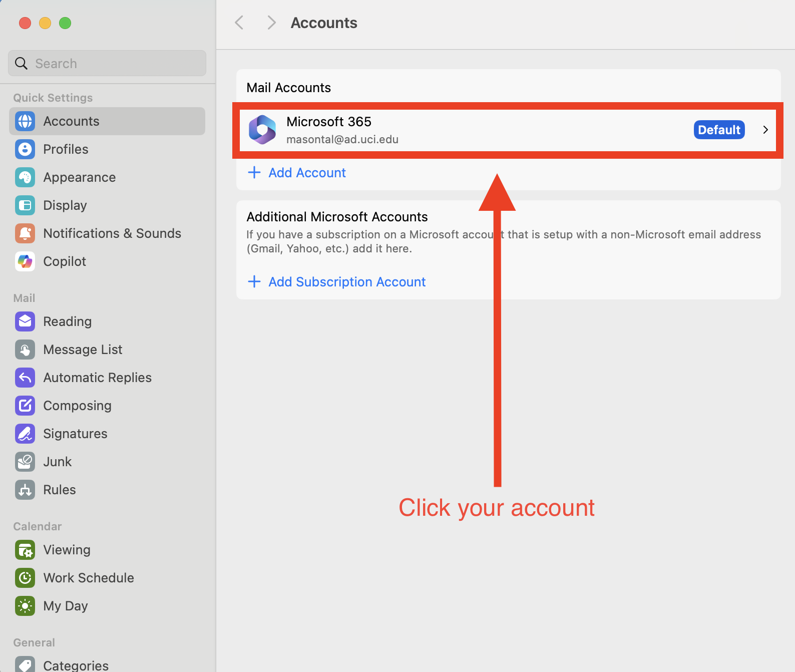Click the Signatures icon

[25, 434]
